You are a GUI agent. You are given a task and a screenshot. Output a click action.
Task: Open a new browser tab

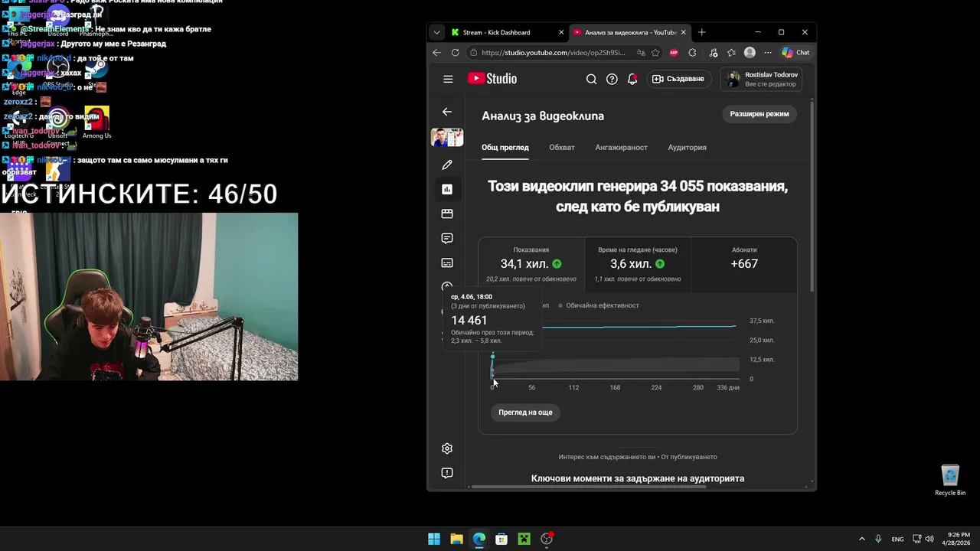pos(701,32)
